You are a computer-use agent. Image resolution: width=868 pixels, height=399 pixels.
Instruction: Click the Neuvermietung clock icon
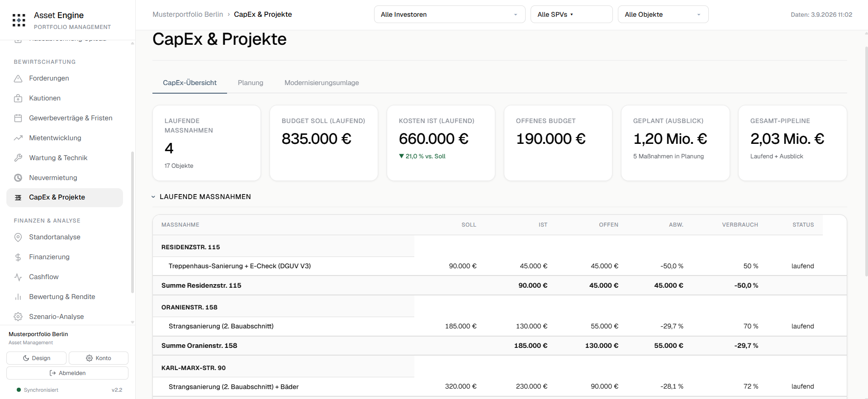(18, 178)
